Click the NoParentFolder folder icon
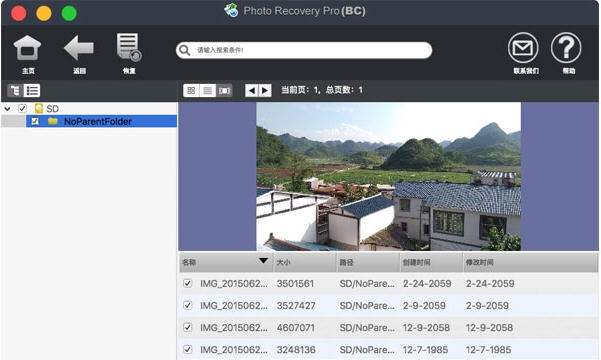This screenshot has height=360, width=601. point(53,121)
